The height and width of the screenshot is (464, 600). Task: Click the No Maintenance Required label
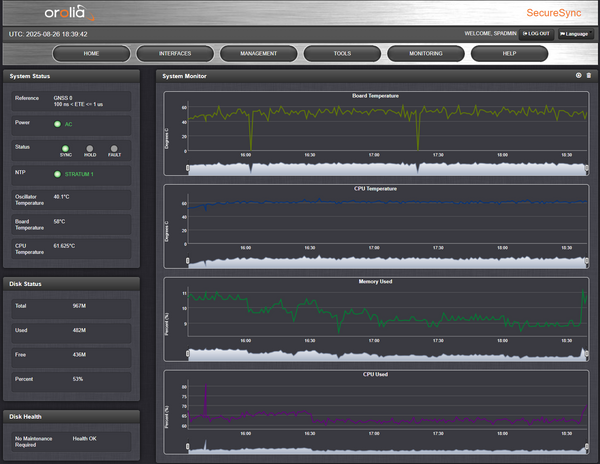[34, 442]
